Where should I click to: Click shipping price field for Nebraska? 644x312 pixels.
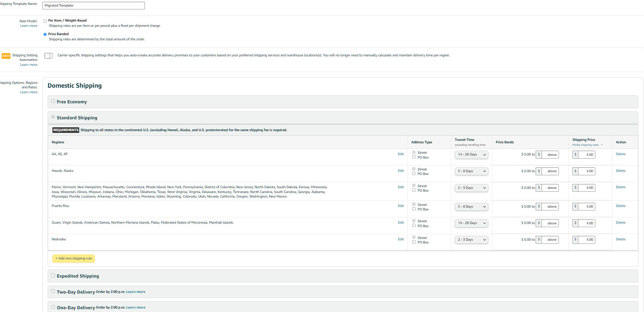point(587,240)
